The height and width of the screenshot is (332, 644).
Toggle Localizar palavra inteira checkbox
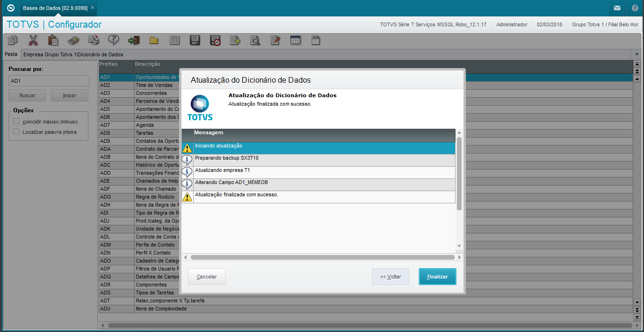pos(16,131)
